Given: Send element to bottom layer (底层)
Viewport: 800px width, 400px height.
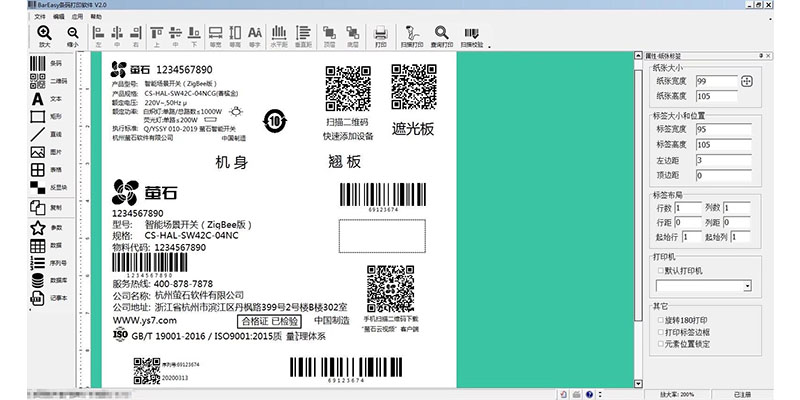Looking at the screenshot, I should (x=353, y=36).
